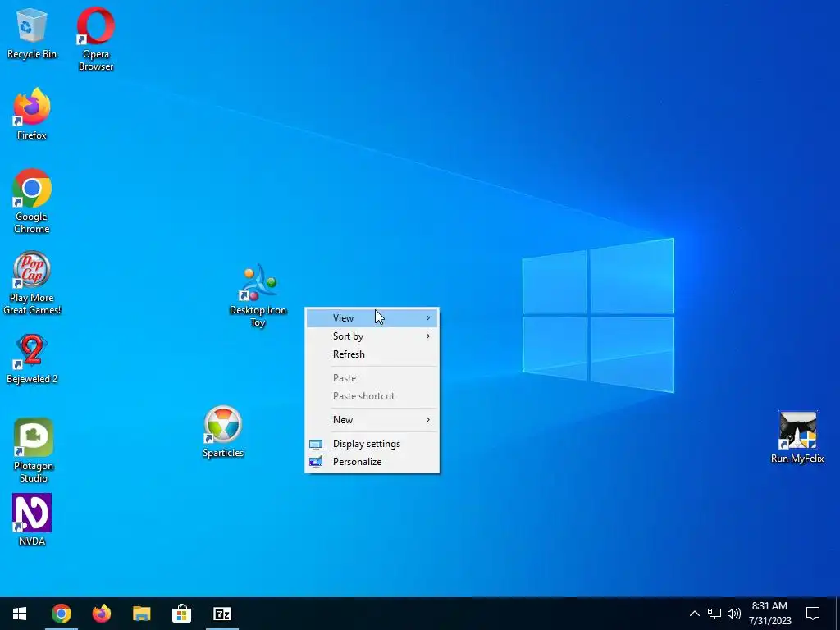This screenshot has height=630, width=840.
Task: Open Chrome from the taskbar
Action: [x=61, y=614]
